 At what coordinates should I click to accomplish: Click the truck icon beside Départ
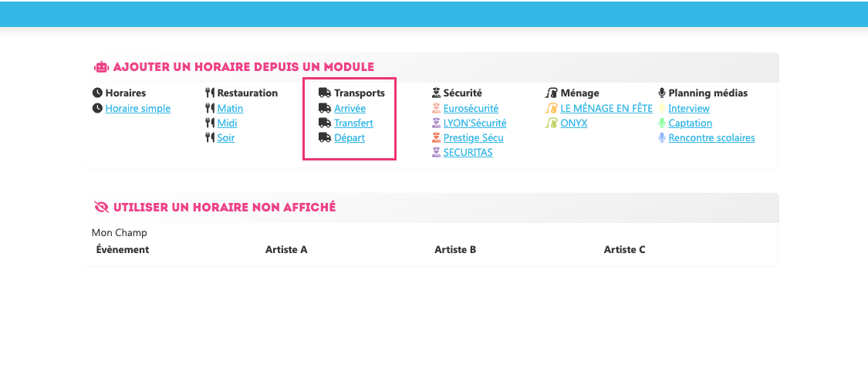tap(325, 138)
